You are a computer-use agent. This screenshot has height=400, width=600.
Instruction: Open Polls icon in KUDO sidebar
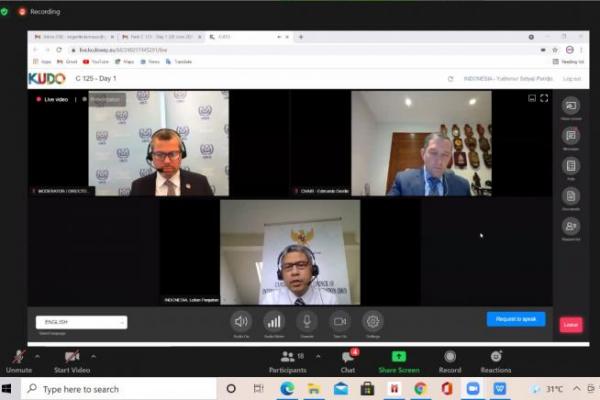[x=571, y=166]
